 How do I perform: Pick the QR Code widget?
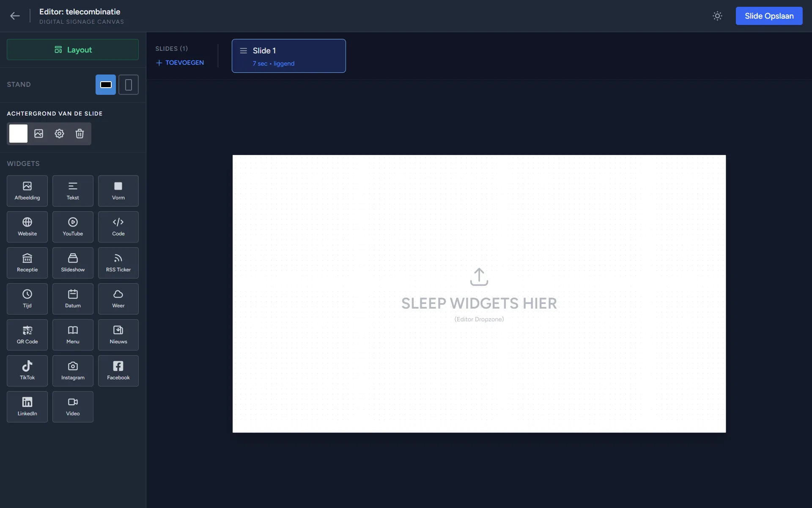coord(27,335)
